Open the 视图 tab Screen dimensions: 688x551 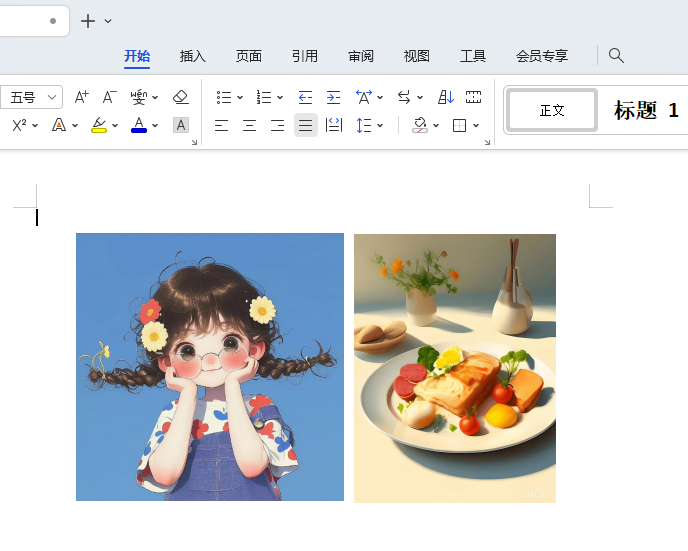tap(417, 56)
